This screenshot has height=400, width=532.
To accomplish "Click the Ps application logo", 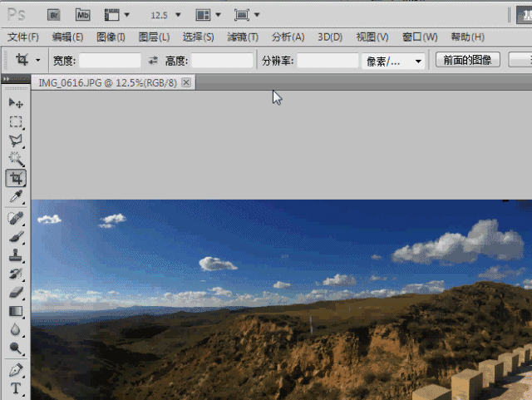I will [x=17, y=15].
